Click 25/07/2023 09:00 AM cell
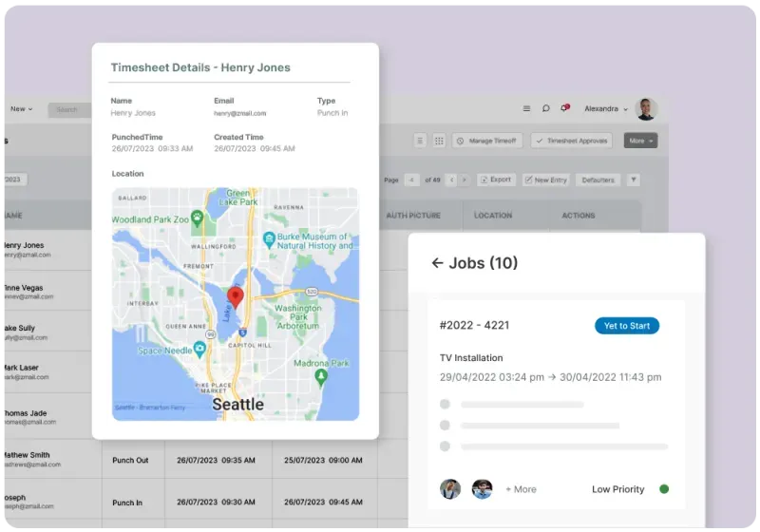This screenshot has width=760, height=532. (323, 461)
